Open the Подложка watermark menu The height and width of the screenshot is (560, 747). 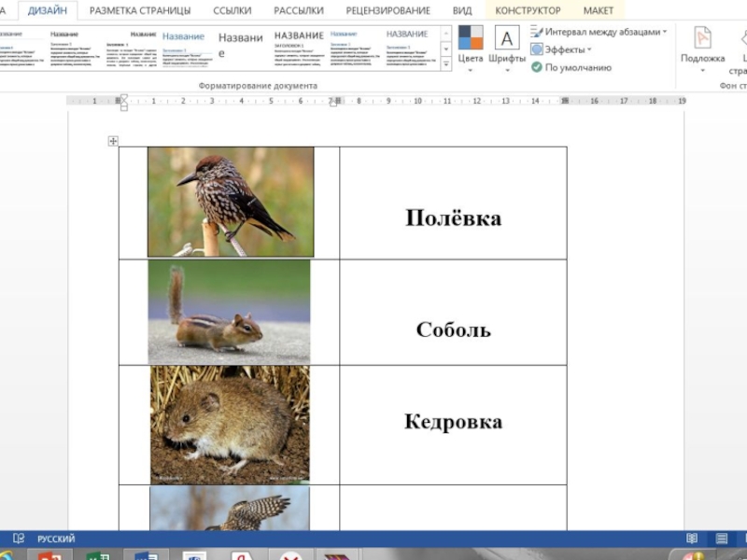pyautogui.click(x=702, y=45)
